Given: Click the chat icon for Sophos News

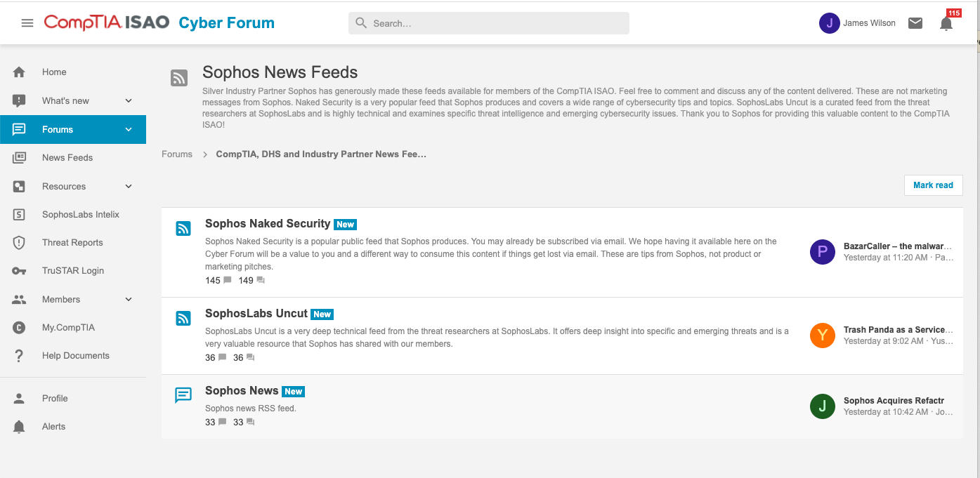Looking at the screenshot, I should [x=183, y=395].
